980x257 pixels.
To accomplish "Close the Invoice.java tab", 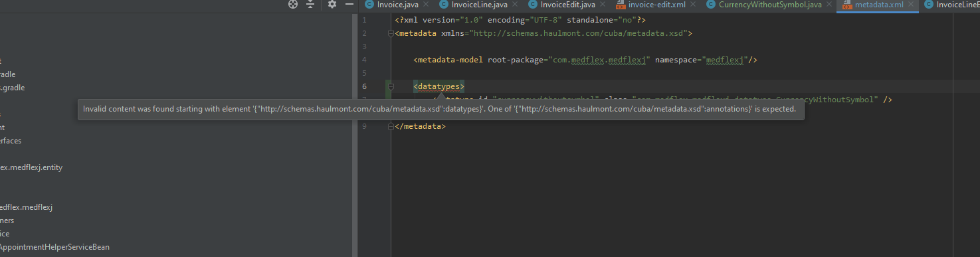I will point(425,5).
